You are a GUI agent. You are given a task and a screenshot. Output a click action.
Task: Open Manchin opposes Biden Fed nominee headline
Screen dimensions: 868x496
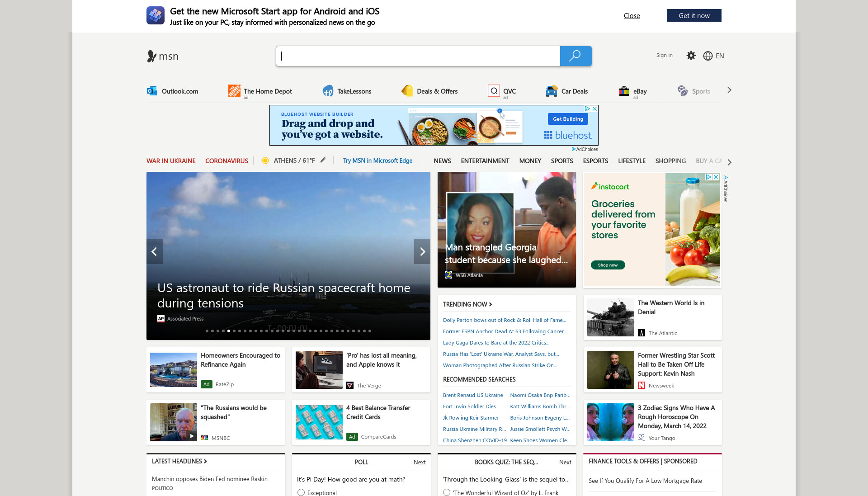click(210, 479)
